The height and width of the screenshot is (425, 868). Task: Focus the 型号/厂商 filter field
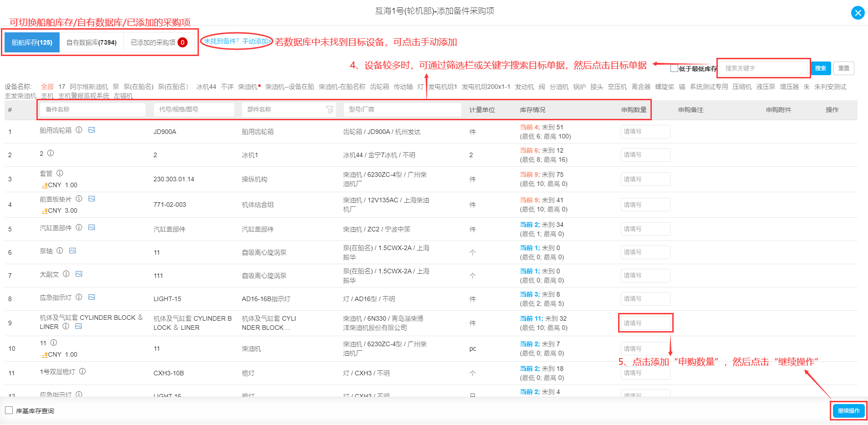(402, 109)
